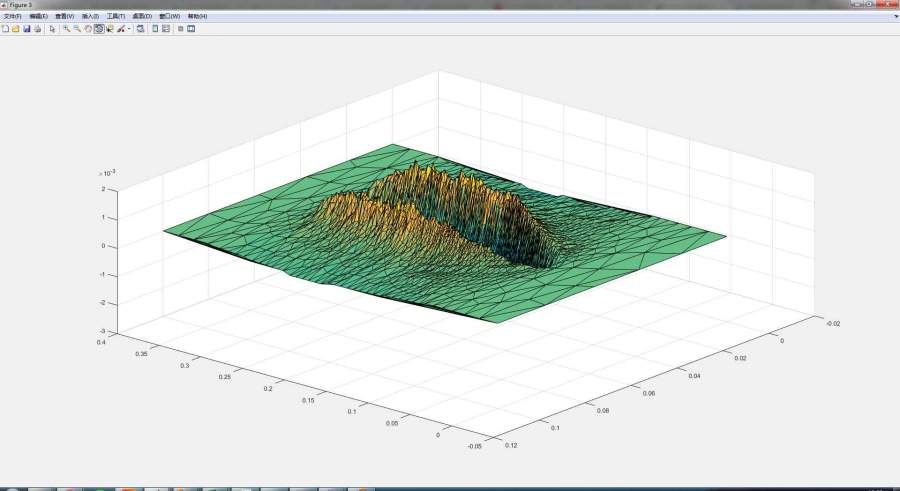Print the figure using the printer icon
900x491 pixels.
37,29
